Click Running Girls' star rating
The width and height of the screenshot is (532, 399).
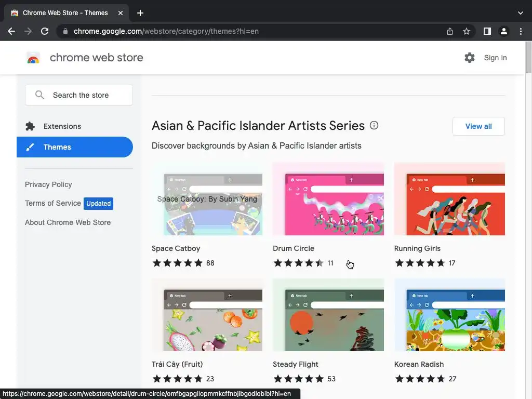click(x=420, y=263)
